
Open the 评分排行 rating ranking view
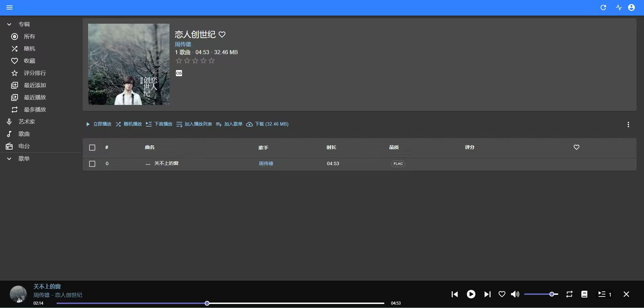pos(35,73)
